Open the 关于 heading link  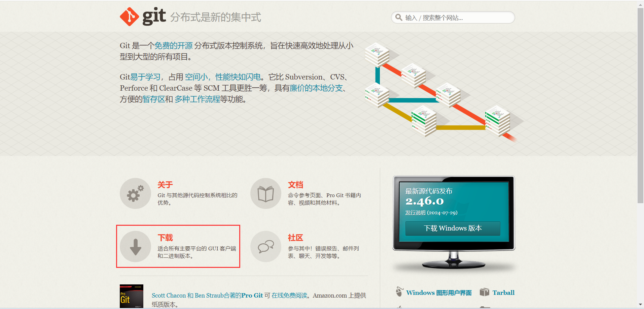[165, 185]
